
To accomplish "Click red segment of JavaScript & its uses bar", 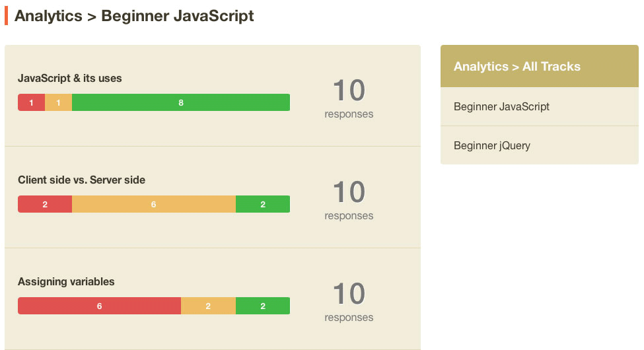I will pos(31,102).
